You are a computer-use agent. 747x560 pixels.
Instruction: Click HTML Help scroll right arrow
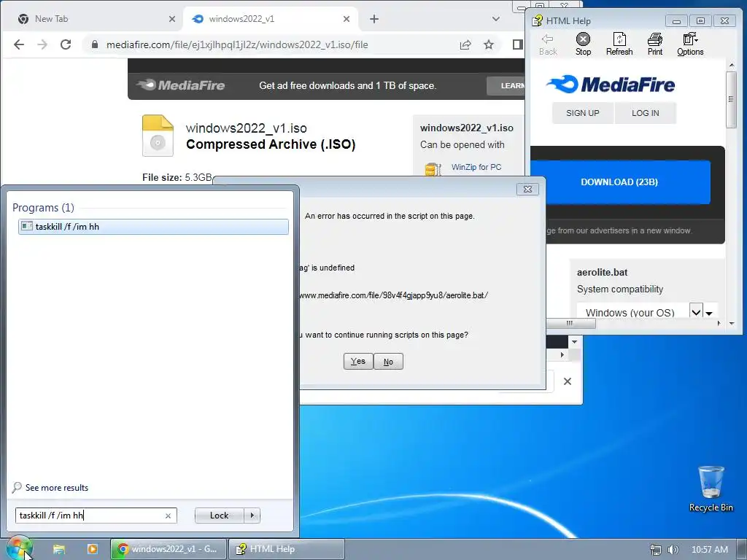click(x=719, y=323)
